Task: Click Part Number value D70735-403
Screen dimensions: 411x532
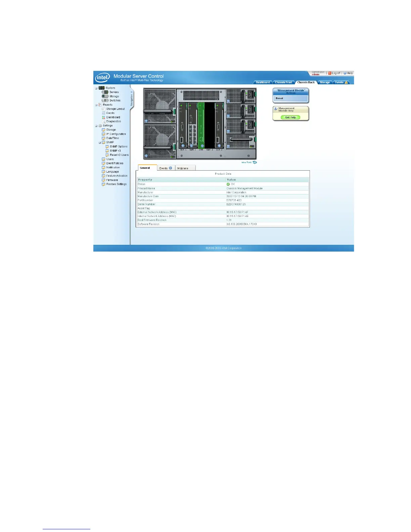Action: point(234,200)
